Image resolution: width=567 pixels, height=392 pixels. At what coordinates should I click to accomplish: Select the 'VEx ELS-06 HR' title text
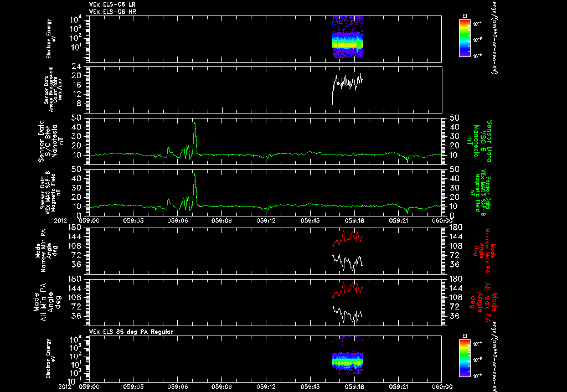(x=112, y=12)
